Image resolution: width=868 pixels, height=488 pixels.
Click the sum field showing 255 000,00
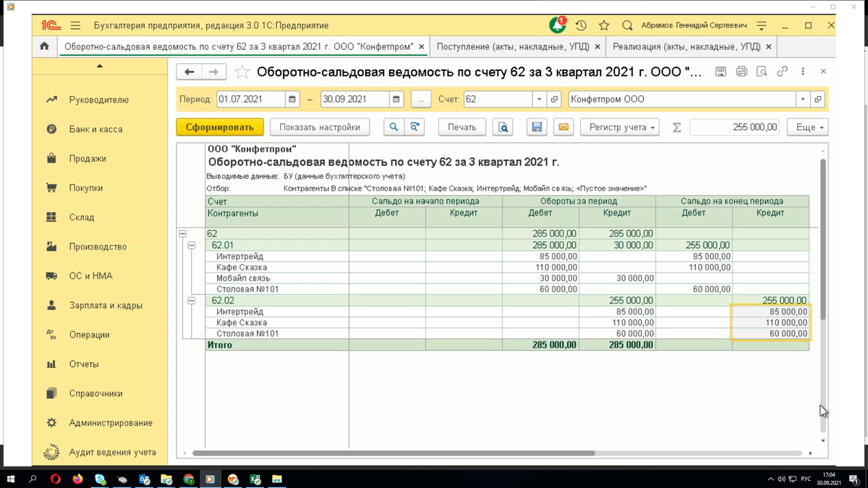click(x=734, y=127)
